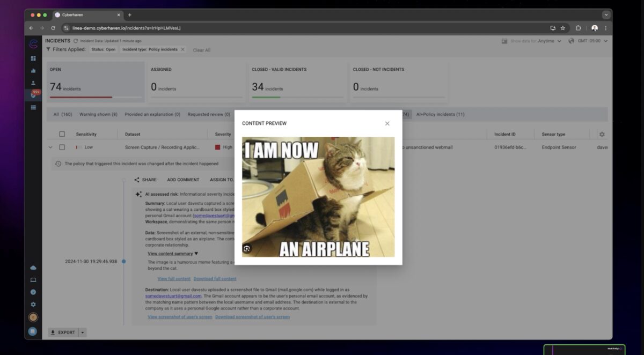The image size is (644, 355).
Task: Open Chrome profile avatar
Action: click(595, 28)
